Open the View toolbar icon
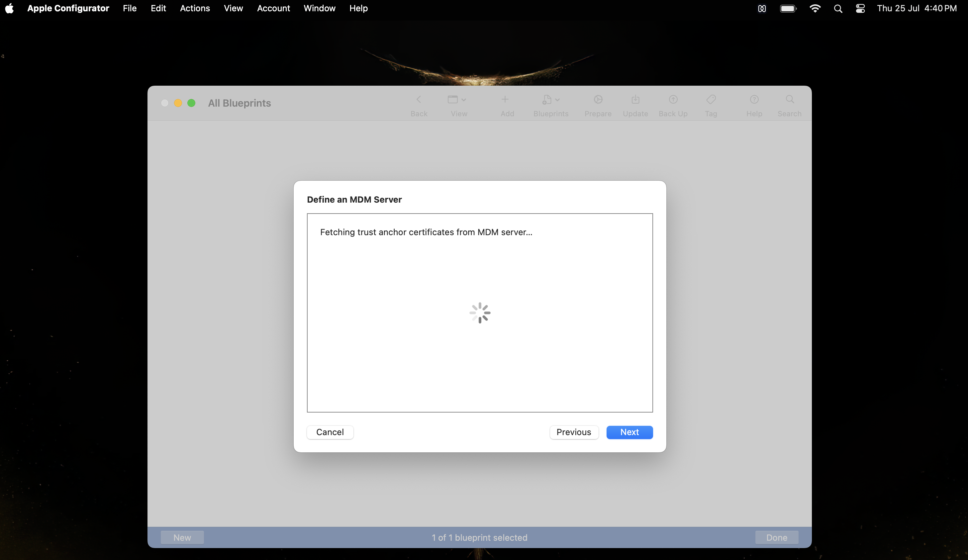This screenshot has width=968, height=560. tap(452, 100)
